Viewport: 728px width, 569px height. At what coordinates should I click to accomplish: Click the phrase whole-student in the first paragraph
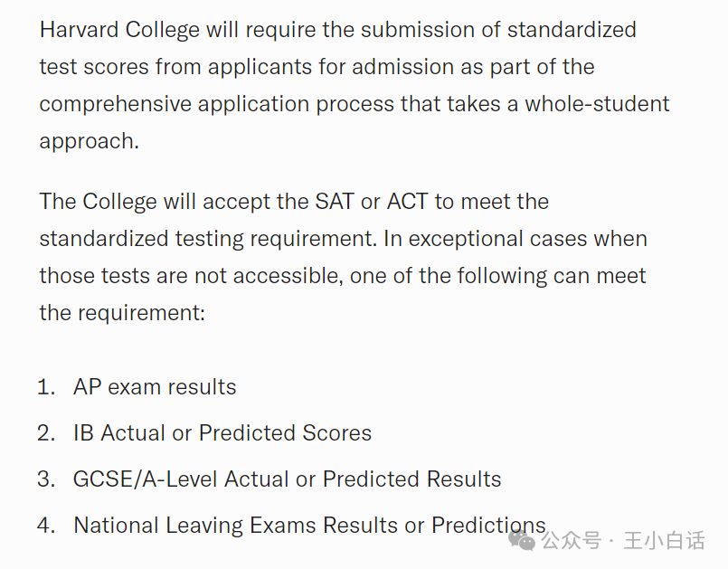(597, 104)
